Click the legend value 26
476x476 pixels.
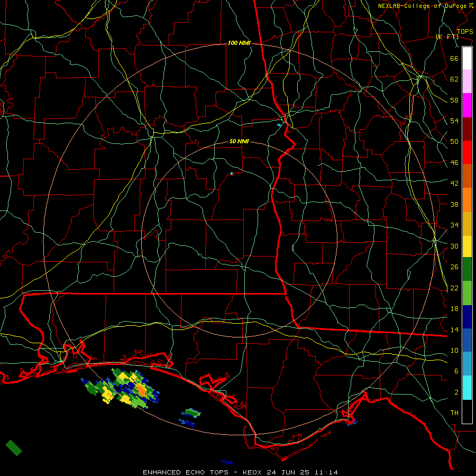(454, 267)
